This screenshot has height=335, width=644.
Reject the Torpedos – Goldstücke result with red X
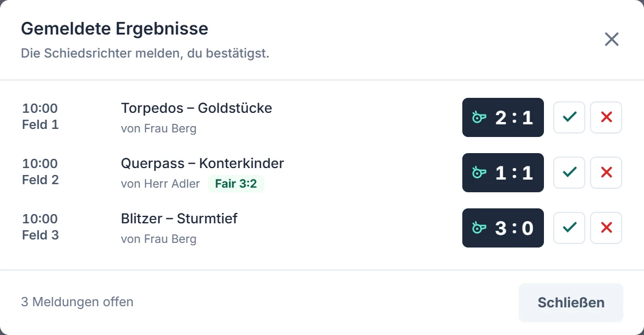point(606,117)
